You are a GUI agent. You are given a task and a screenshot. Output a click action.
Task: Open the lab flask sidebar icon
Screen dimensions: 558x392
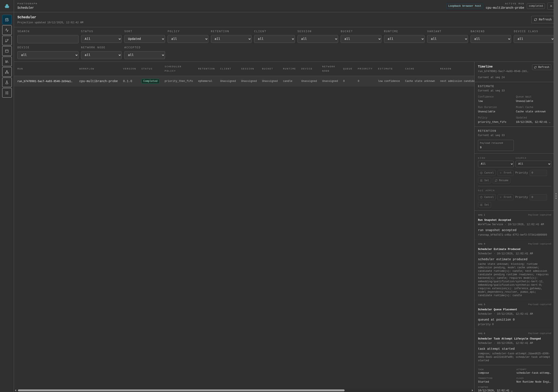pos(7,82)
